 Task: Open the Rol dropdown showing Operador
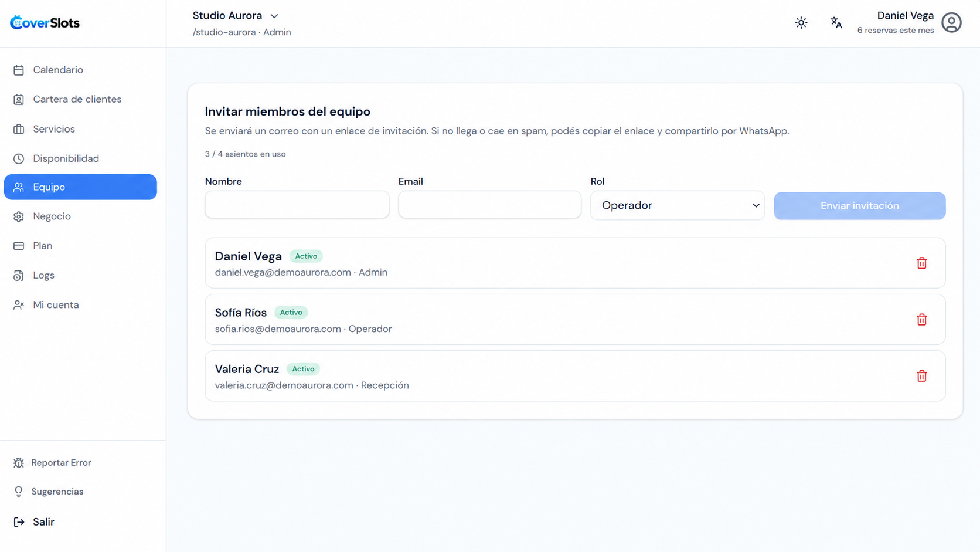click(677, 205)
